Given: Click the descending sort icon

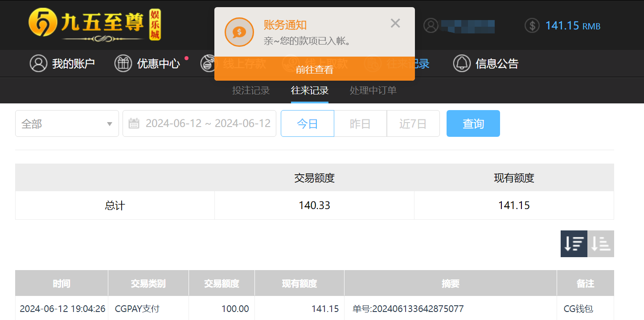Looking at the screenshot, I should (574, 244).
